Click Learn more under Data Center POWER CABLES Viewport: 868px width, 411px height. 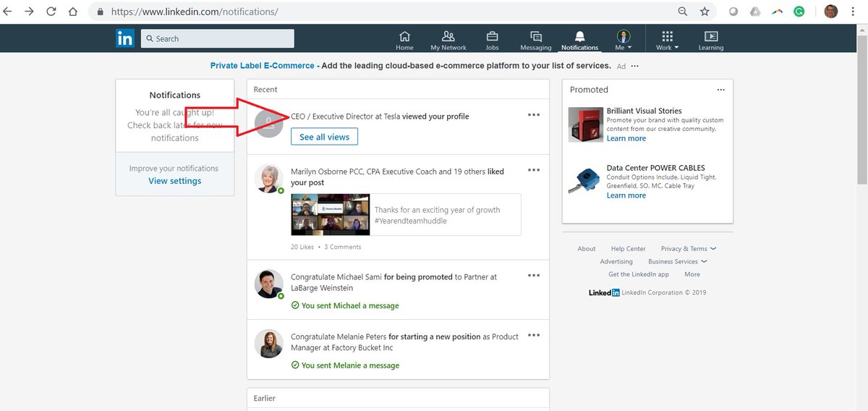click(x=626, y=195)
